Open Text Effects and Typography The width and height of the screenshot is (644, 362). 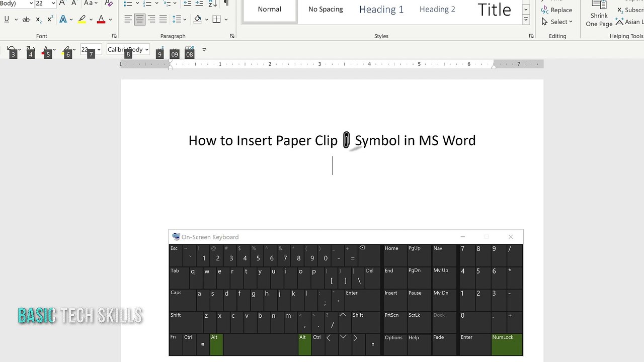63,19
